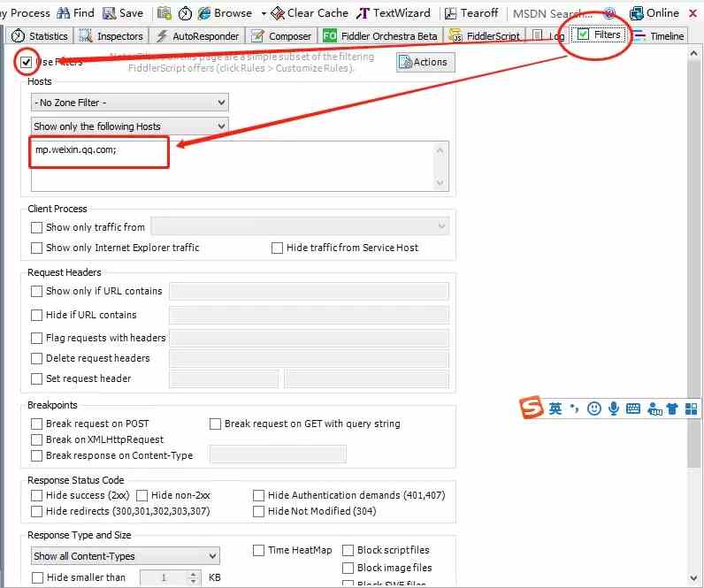Open the Log tab

[548, 36]
